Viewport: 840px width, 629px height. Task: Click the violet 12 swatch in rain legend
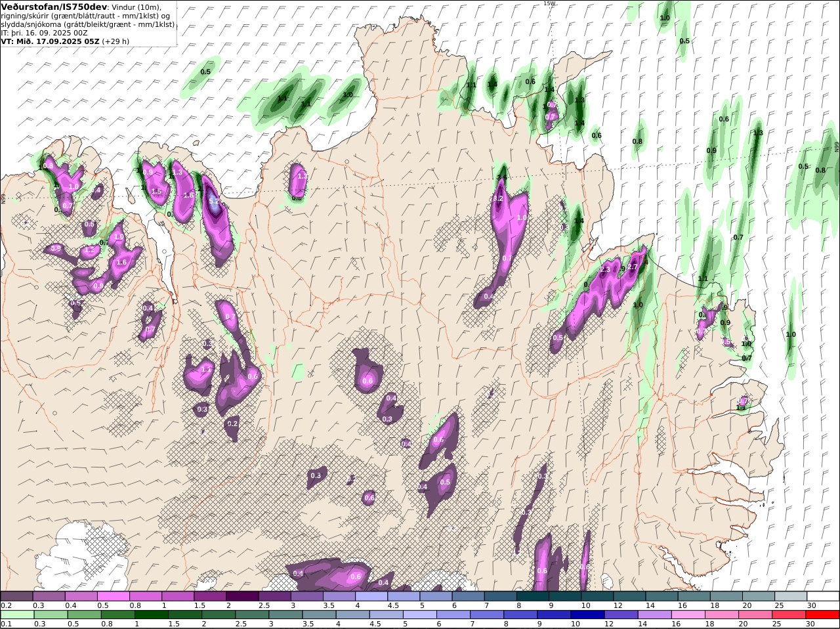point(621,615)
